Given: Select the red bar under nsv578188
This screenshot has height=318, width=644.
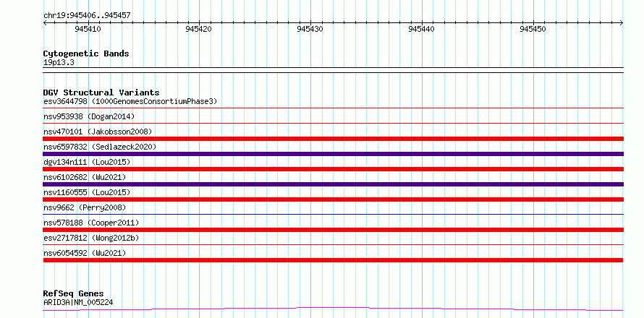Looking at the screenshot, I should 334,230.
